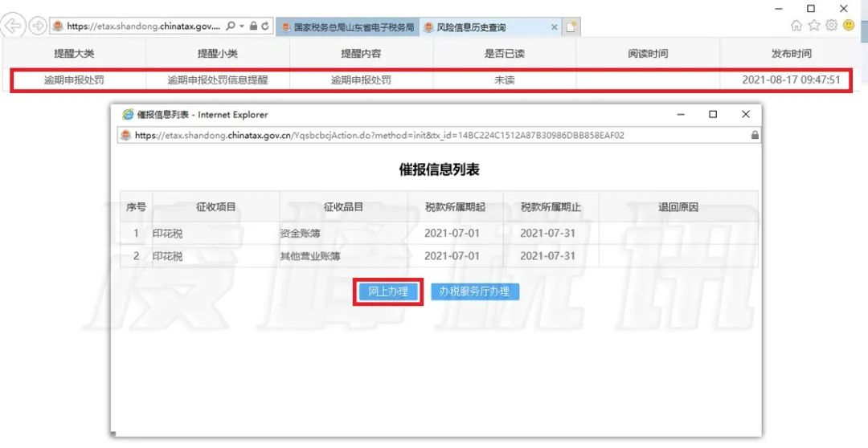
Task: Click the lock security icon in main address bar
Action: (253, 26)
